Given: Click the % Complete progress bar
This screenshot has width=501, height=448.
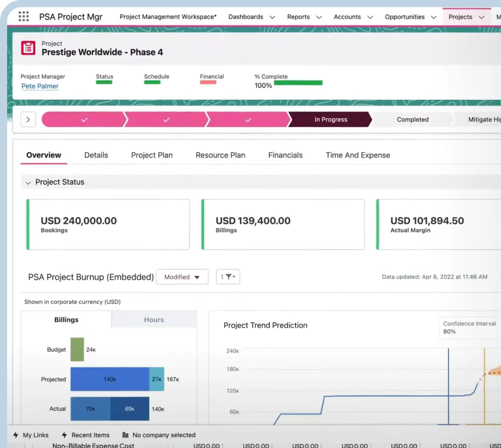Looking at the screenshot, I should (x=298, y=83).
